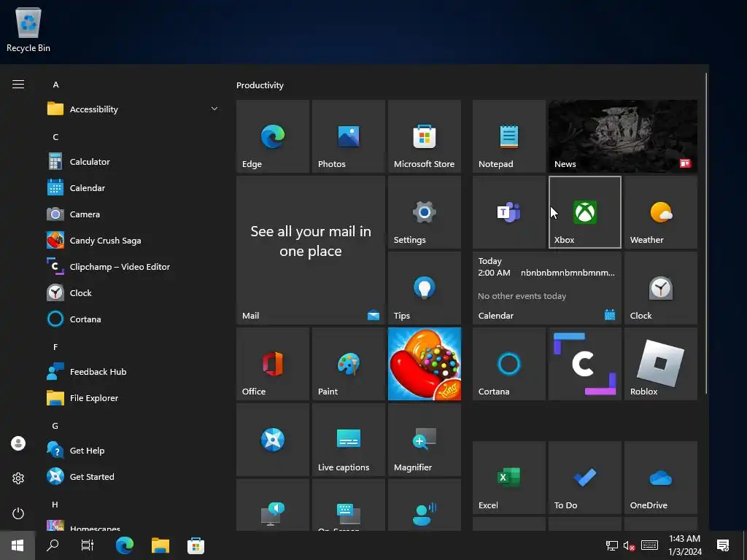
Task: Open the Cortana tile
Action: (508, 364)
